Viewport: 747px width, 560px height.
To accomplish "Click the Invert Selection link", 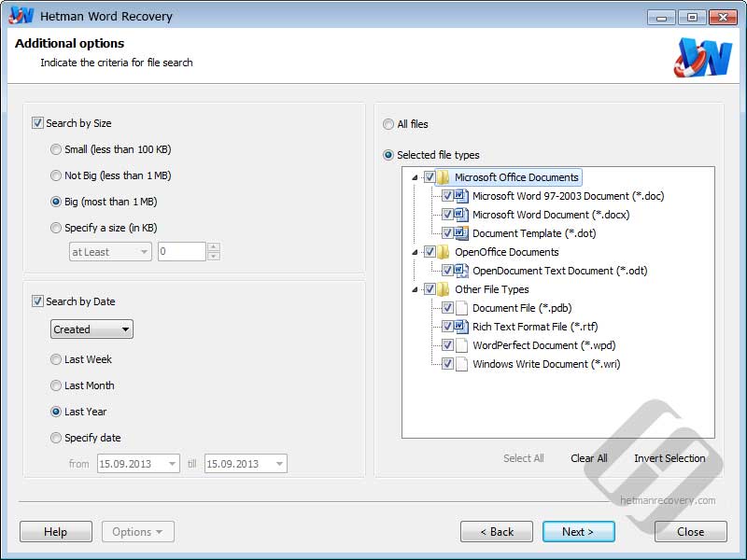I will click(x=669, y=458).
